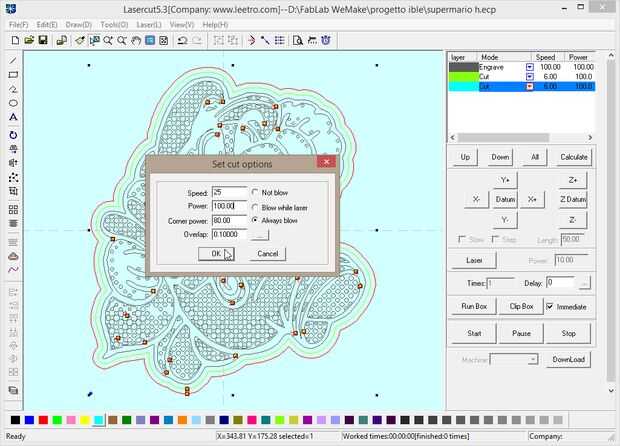Save the file with floppy disk icon
The image size is (620, 446).
click(43, 40)
